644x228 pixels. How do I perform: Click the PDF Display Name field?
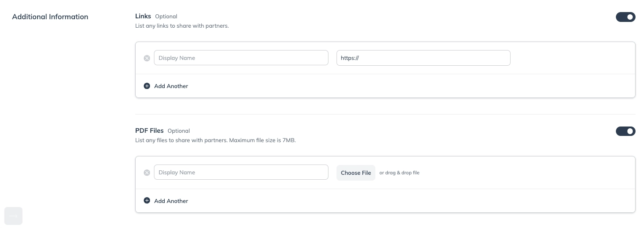[241, 172]
